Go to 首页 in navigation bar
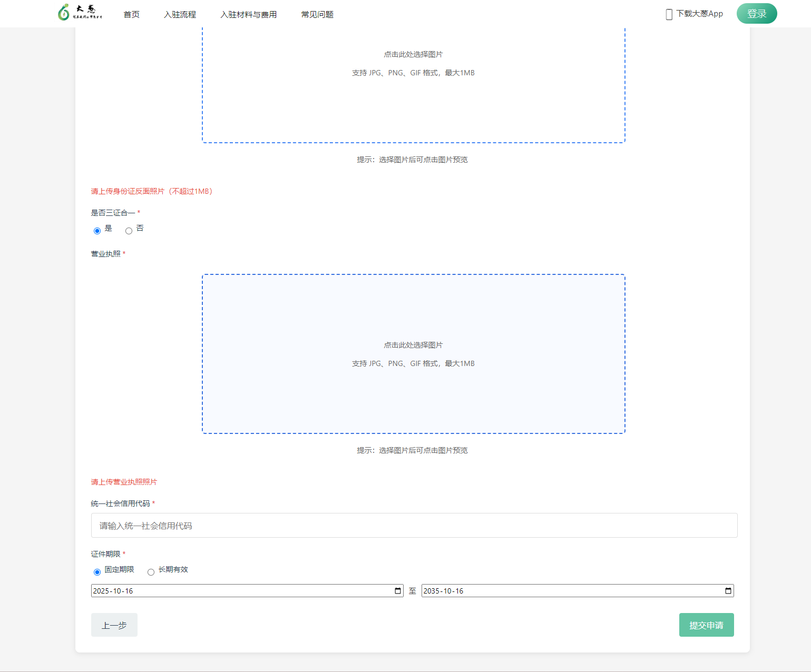 [x=131, y=15]
